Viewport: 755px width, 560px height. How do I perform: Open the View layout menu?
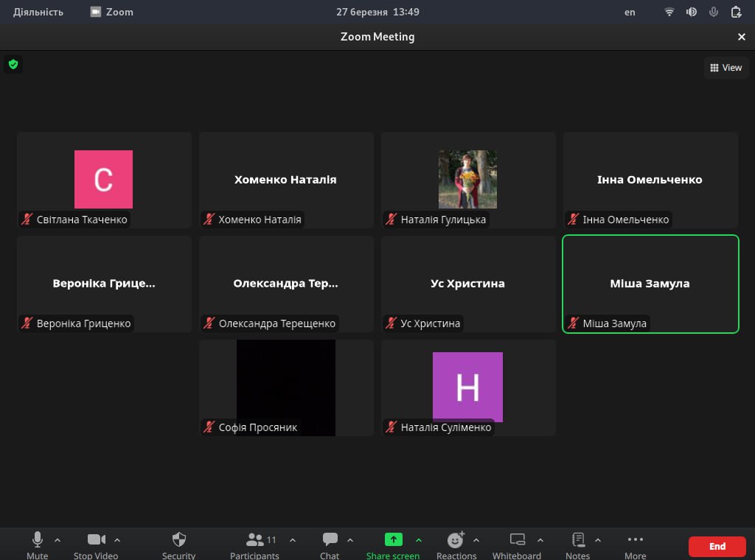(726, 68)
